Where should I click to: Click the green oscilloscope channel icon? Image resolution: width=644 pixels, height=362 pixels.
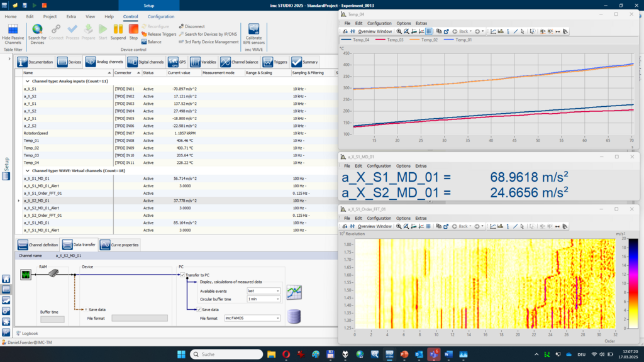[25, 274]
